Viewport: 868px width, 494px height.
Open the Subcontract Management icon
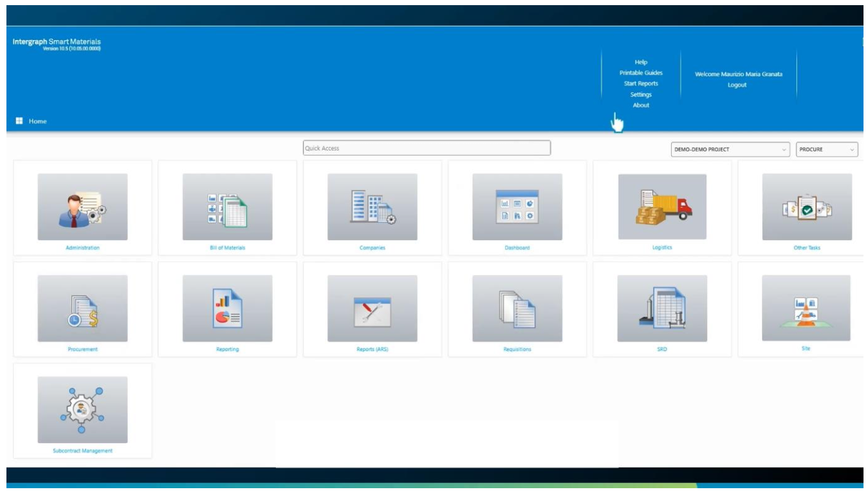(82, 410)
